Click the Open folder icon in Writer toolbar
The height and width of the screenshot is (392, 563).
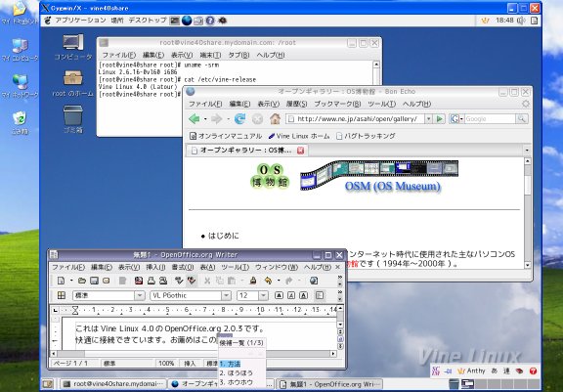(x=82, y=281)
